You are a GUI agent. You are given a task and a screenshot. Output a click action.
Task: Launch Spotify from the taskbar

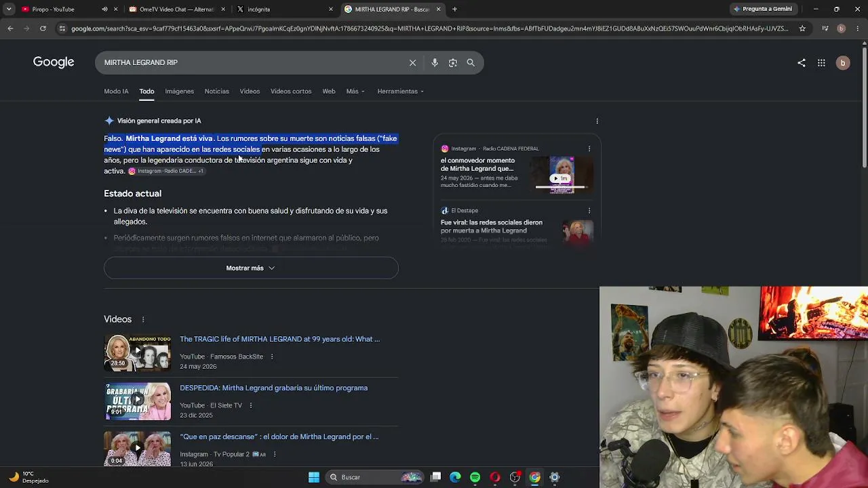pyautogui.click(x=475, y=477)
